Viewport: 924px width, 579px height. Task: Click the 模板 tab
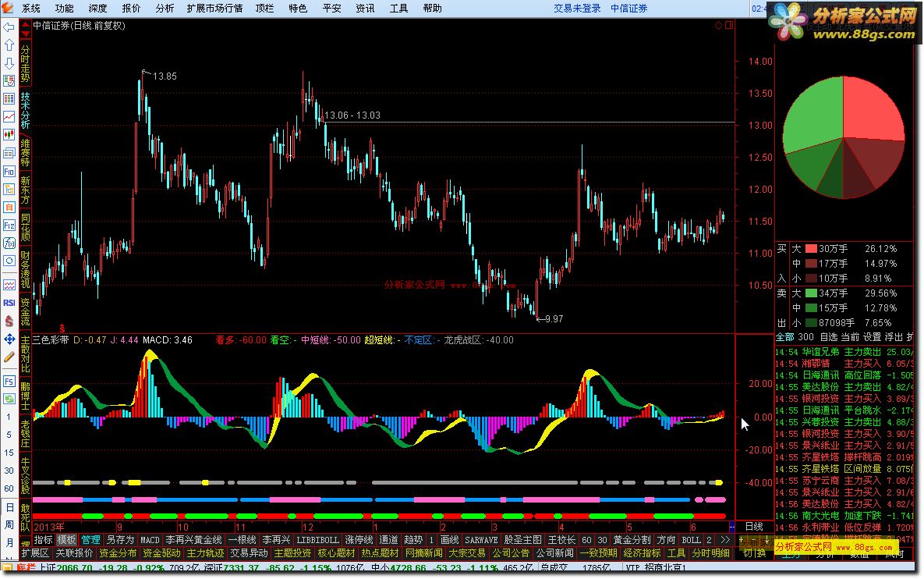click(x=66, y=539)
